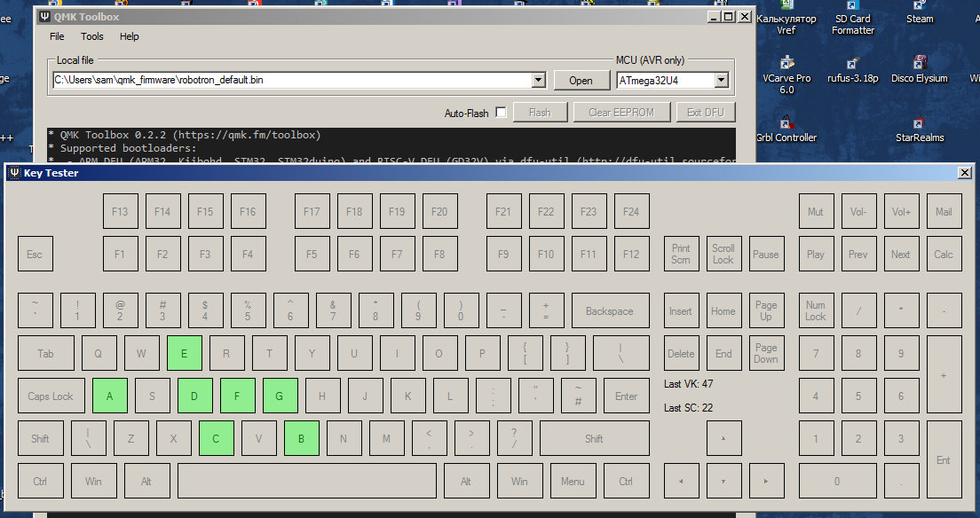This screenshot has width=980, height=518.
Task: Click the highlighted E key
Action: pyautogui.click(x=185, y=353)
